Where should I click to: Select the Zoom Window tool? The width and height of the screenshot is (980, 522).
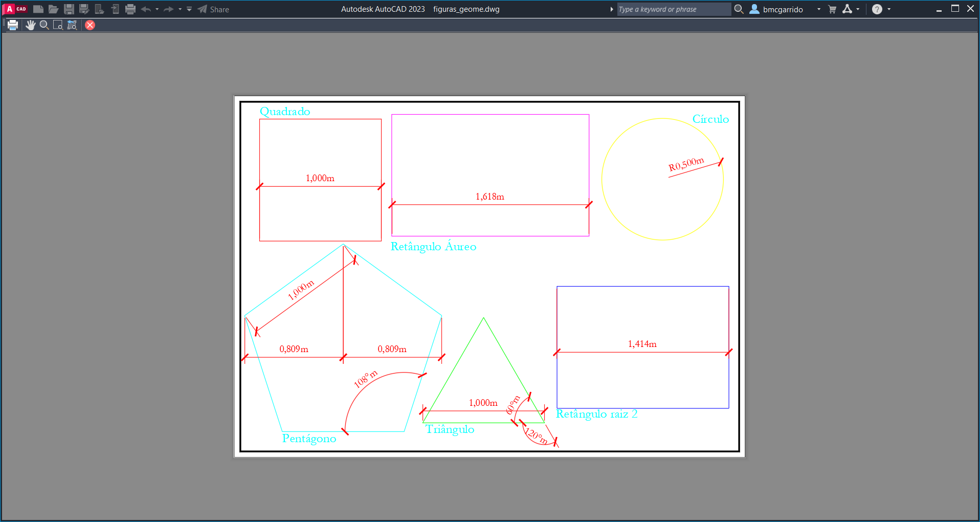coord(58,25)
